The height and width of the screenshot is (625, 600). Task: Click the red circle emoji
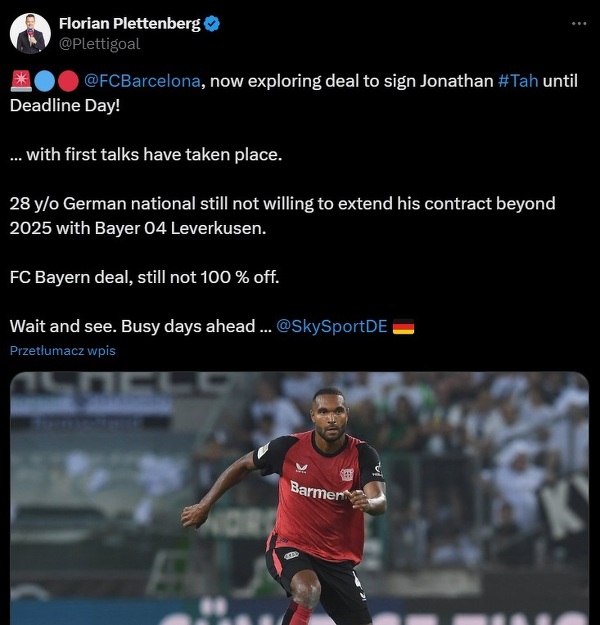[x=68, y=81]
